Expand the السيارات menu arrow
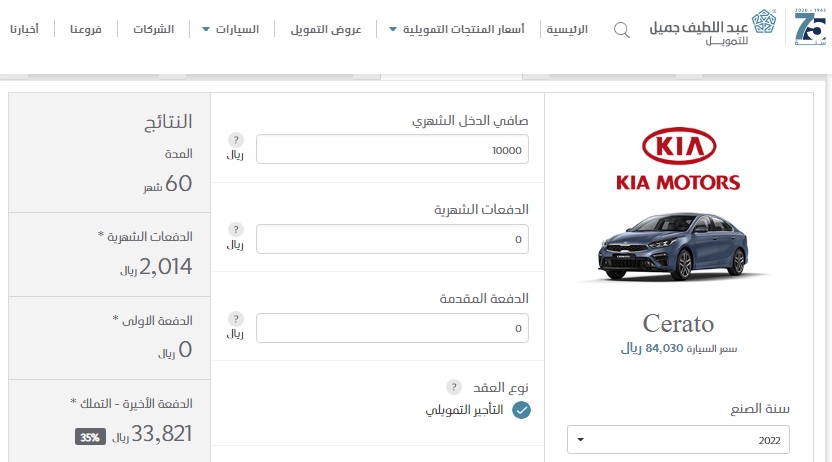Viewport: 832px width, 462px height. (206, 29)
